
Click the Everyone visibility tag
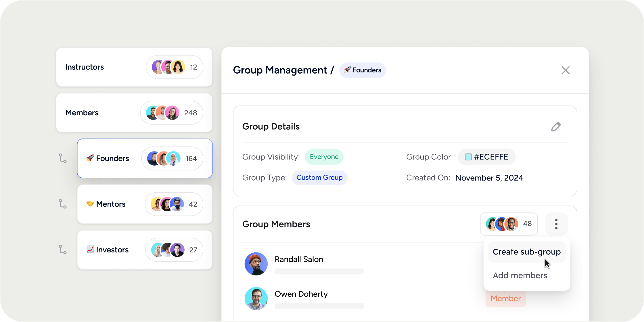(x=324, y=157)
